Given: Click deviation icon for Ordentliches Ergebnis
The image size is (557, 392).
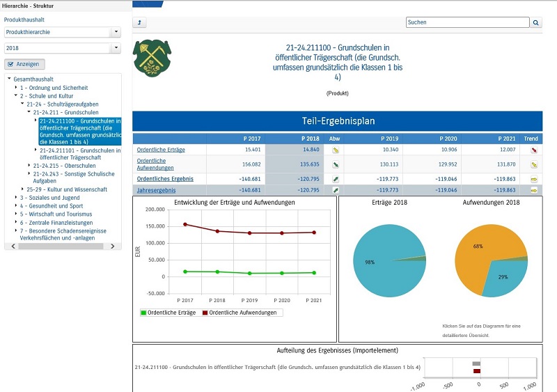Looking at the screenshot, I should pyautogui.click(x=335, y=179).
